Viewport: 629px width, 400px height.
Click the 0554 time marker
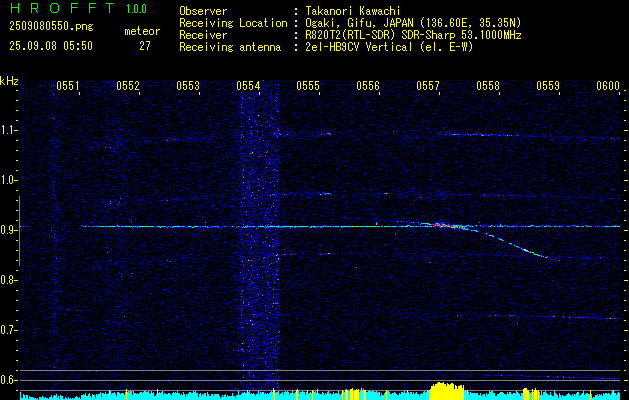248,85
